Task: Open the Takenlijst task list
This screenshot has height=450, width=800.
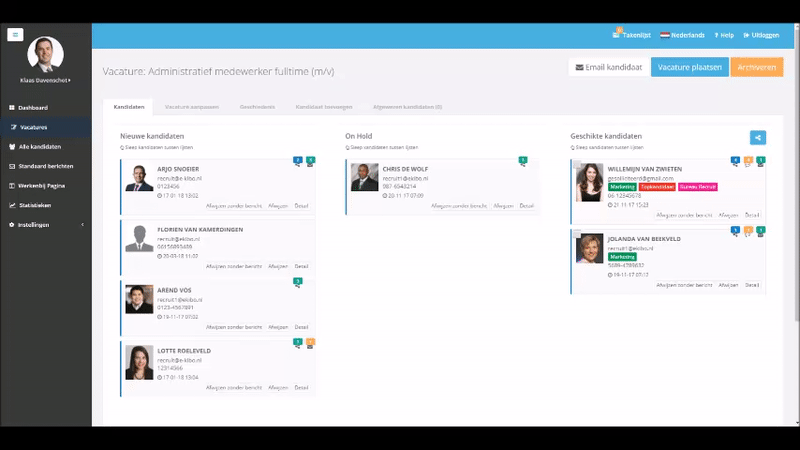Action: (x=632, y=35)
